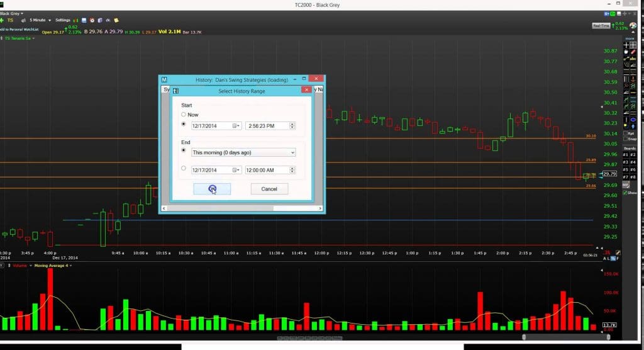Select the blue ellipse drawing tool
The height and width of the screenshot is (350, 644).
pyautogui.click(x=633, y=120)
